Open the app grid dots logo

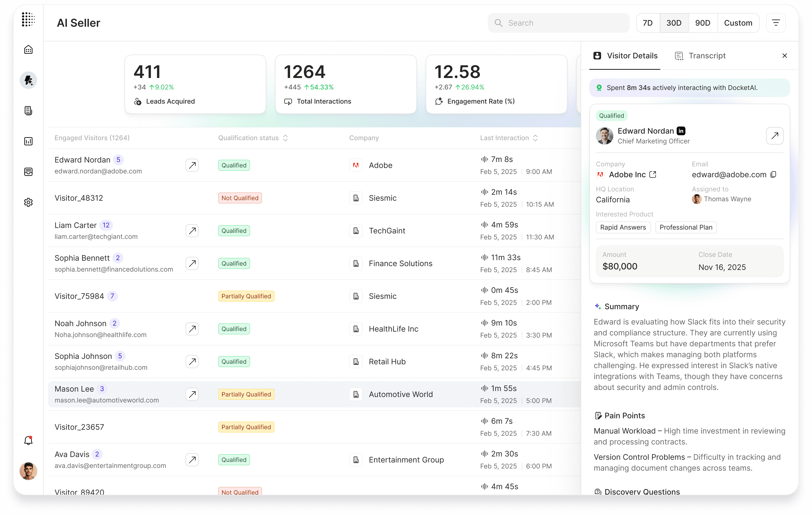point(28,20)
